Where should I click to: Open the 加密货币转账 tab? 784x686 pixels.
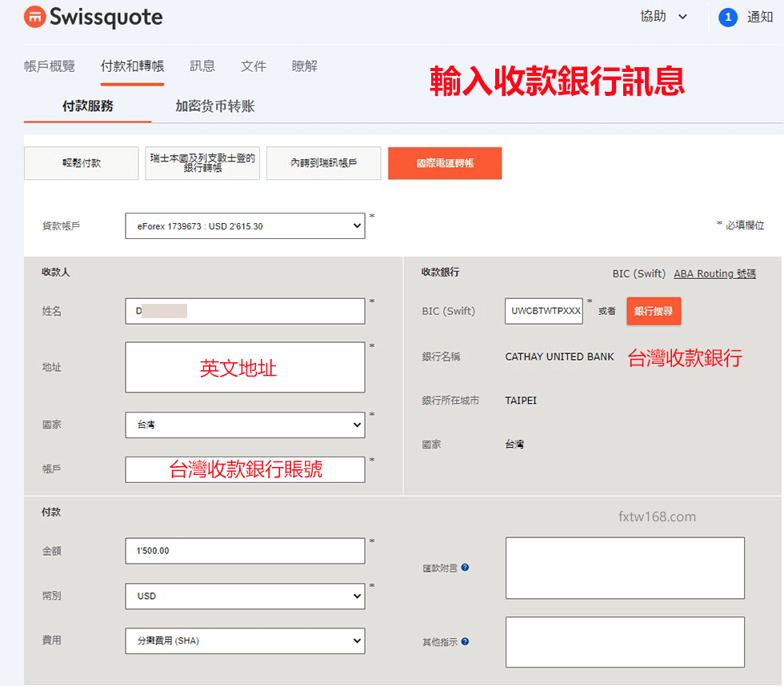pyautogui.click(x=214, y=105)
